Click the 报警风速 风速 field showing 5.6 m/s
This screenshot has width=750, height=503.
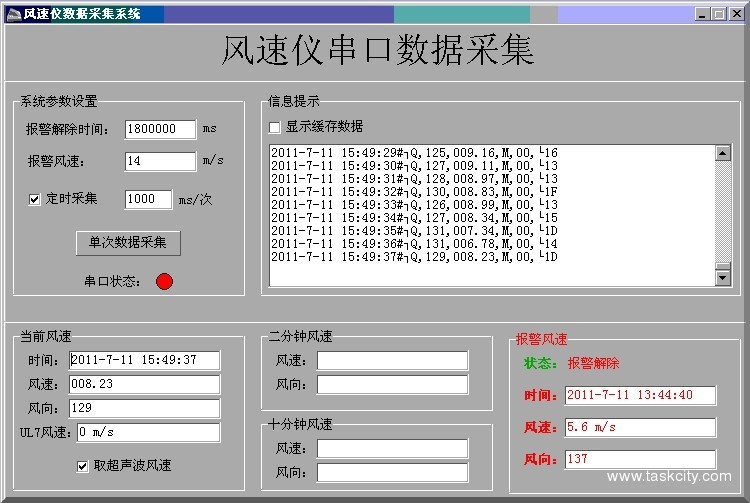point(640,427)
